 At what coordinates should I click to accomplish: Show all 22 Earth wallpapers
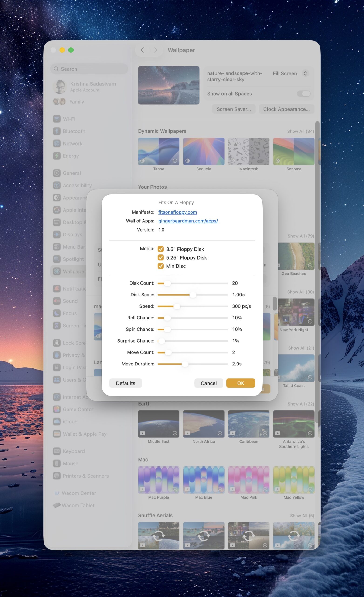(301, 404)
